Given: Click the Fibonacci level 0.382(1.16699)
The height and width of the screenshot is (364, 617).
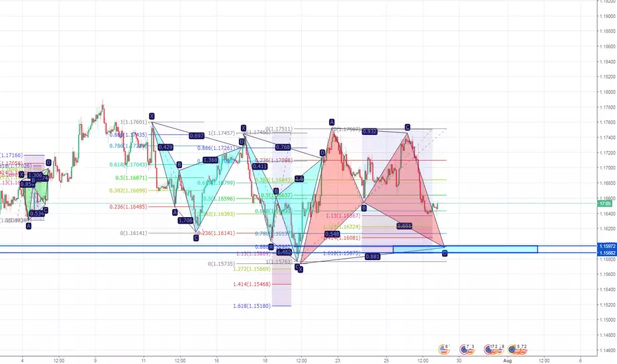Looking at the screenshot, I should 128,191.
